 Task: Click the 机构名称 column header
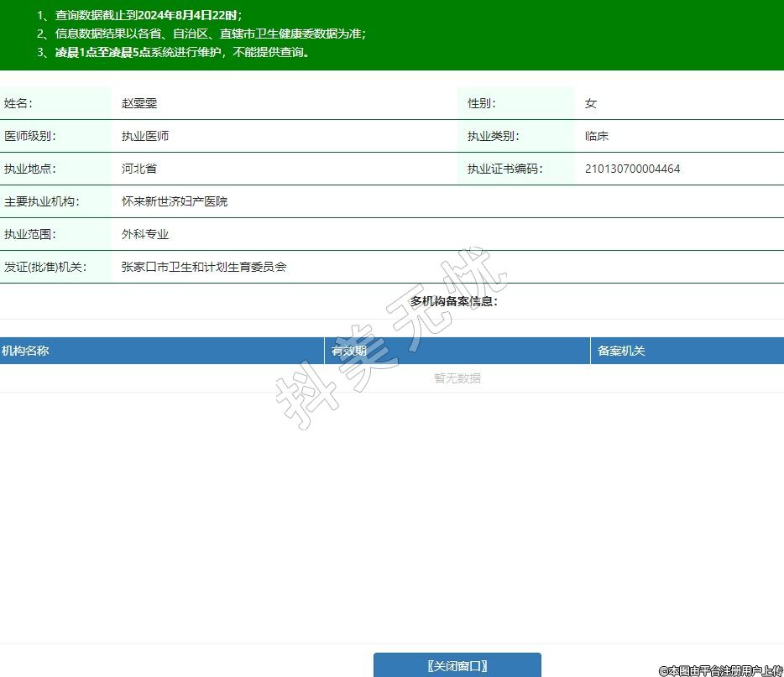point(25,351)
